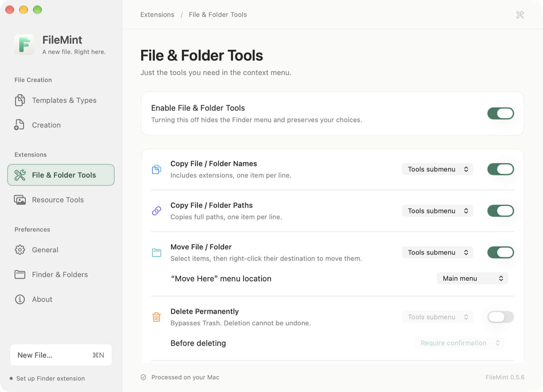Click the Preferences section header
Image resolution: width=543 pixels, height=392 pixels.
(32, 229)
